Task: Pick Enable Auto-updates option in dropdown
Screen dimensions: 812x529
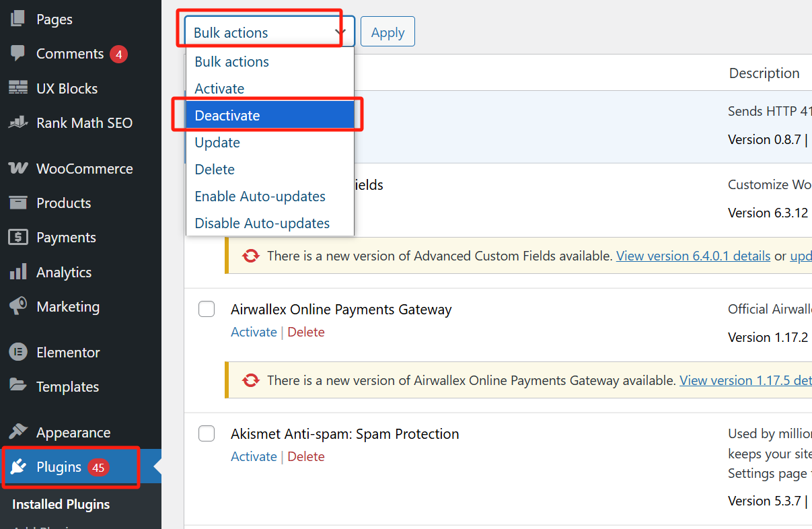Action: 260,197
